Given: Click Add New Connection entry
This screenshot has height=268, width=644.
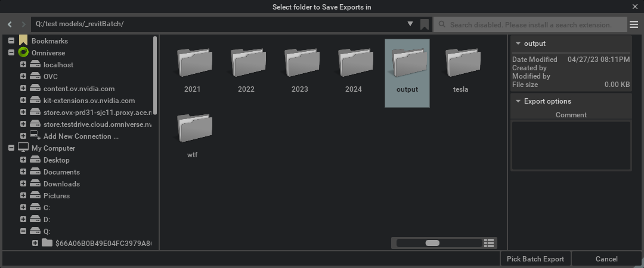Looking at the screenshot, I should click(81, 136).
